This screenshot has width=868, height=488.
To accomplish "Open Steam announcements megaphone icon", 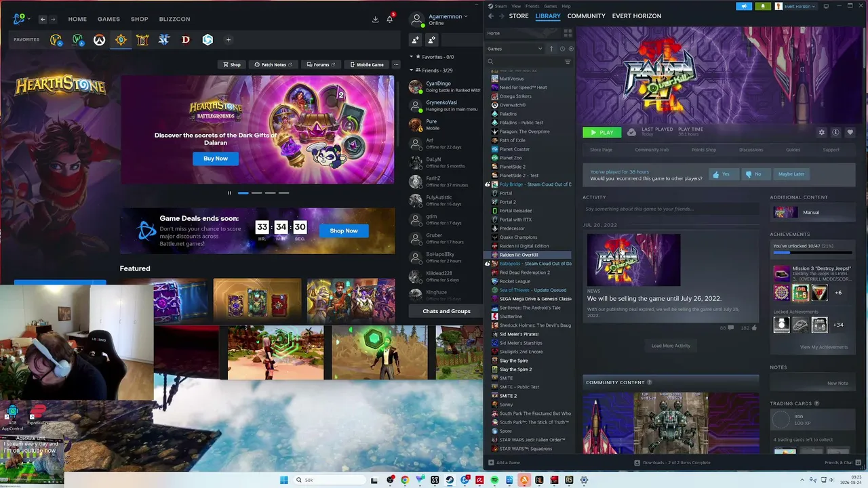I will click(x=743, y=6).
